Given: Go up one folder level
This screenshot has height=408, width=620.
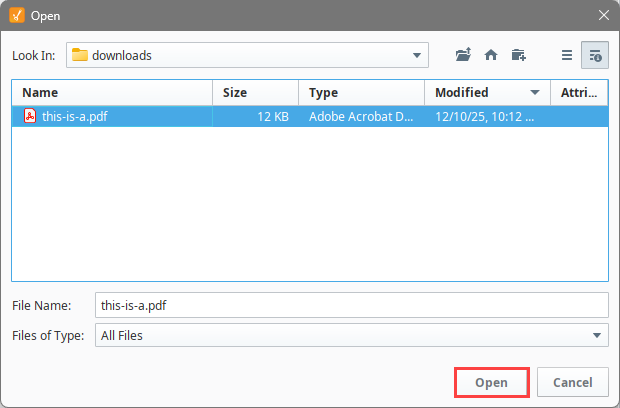Looking at the screenshot, I should [462, 55].
